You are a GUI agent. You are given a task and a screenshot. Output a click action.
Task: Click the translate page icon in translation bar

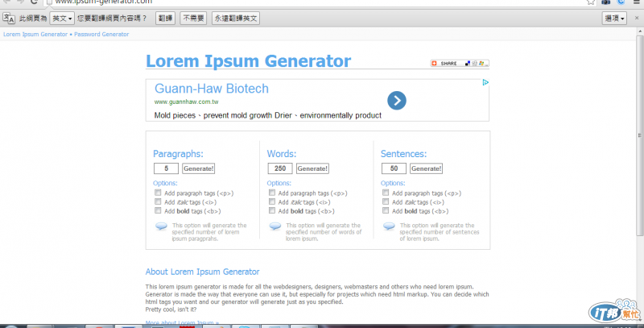point(9,18)
